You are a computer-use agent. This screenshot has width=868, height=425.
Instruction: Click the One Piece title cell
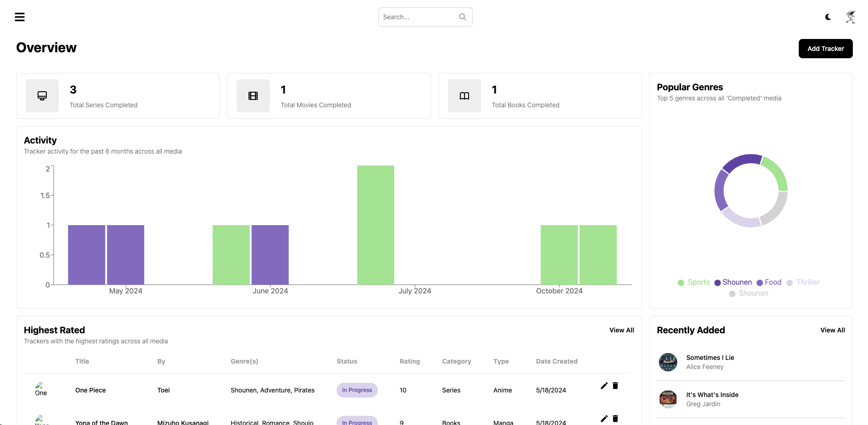point(90,390)
